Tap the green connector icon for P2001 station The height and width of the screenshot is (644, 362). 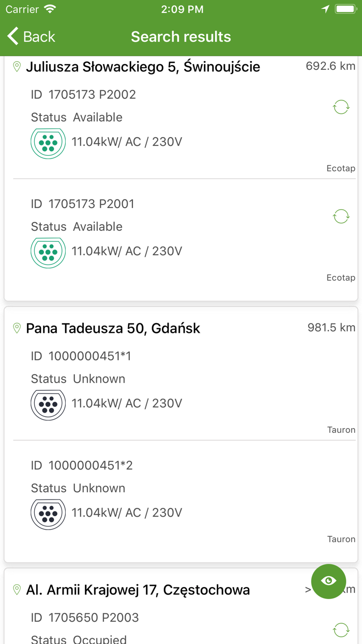pos(48,252)
